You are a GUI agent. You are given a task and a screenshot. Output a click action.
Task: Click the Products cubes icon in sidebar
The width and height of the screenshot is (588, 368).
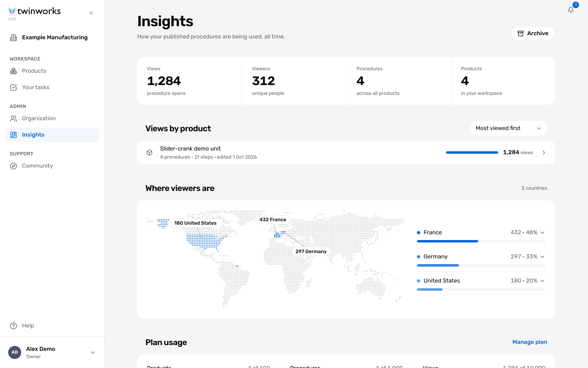point(13,71)
